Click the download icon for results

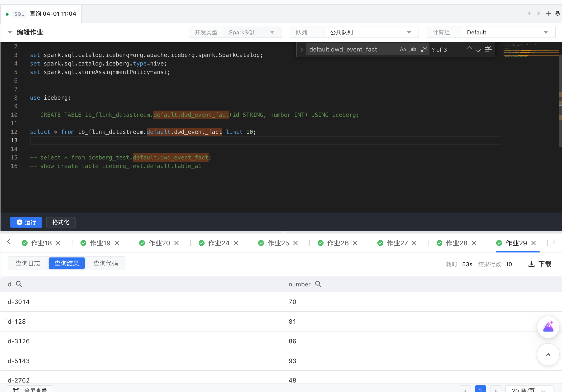point(531,264)
